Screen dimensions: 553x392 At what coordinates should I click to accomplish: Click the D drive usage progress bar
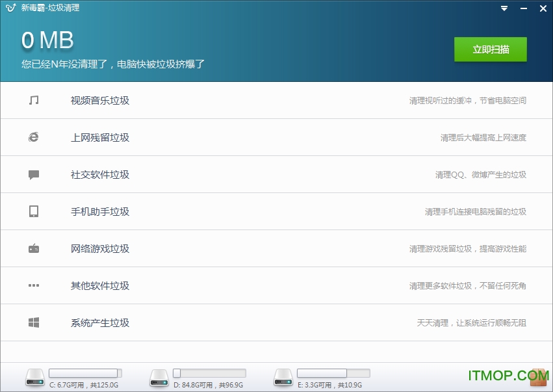209,374
